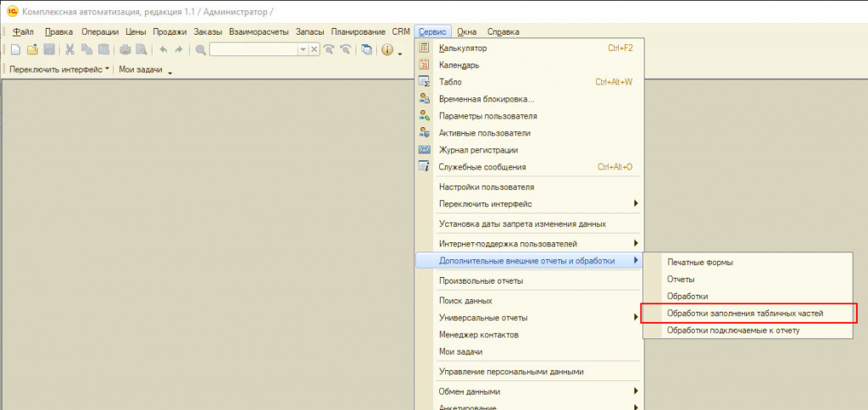The height and width of the screenshot is (410, 868).
Task: Open the Взаиморасчеты menu
Action: tap(259, 32)
